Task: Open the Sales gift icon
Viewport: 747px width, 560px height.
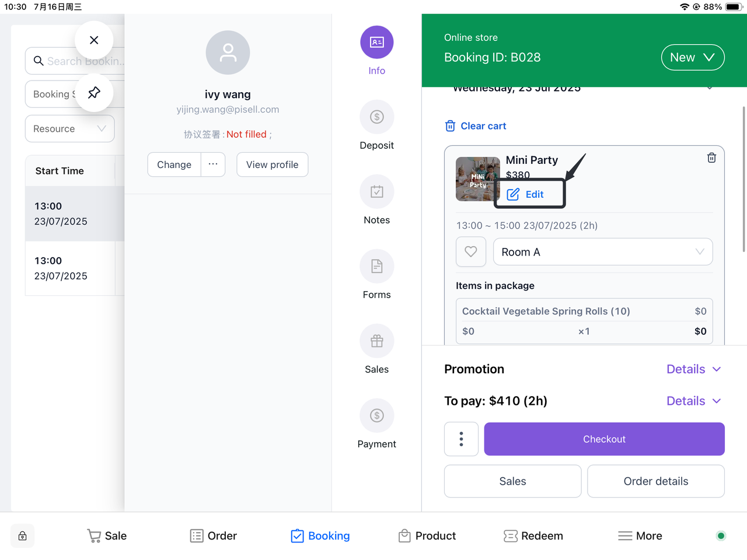Action: tap(376, 341)
